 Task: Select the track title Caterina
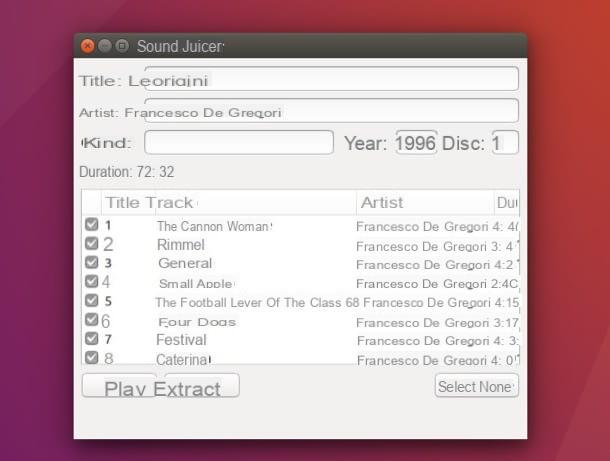[182, 360]
